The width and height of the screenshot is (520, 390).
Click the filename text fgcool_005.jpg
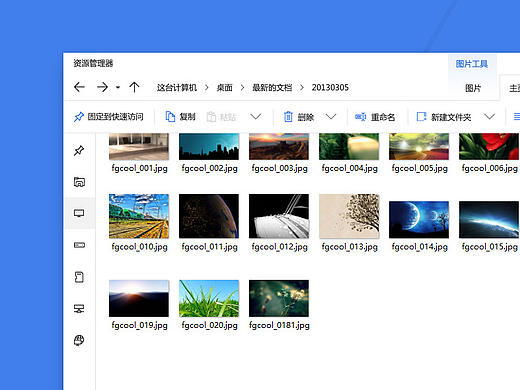[419, 168]
